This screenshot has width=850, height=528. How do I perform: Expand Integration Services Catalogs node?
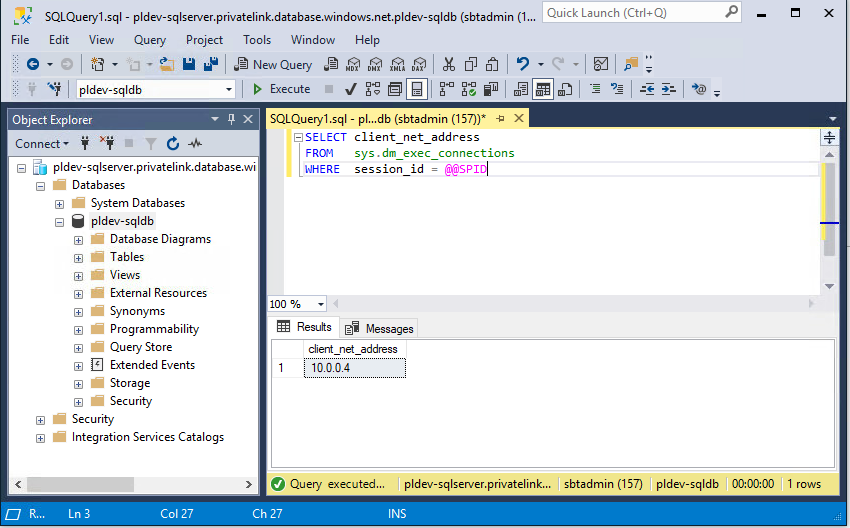click(x=40, y=438)
